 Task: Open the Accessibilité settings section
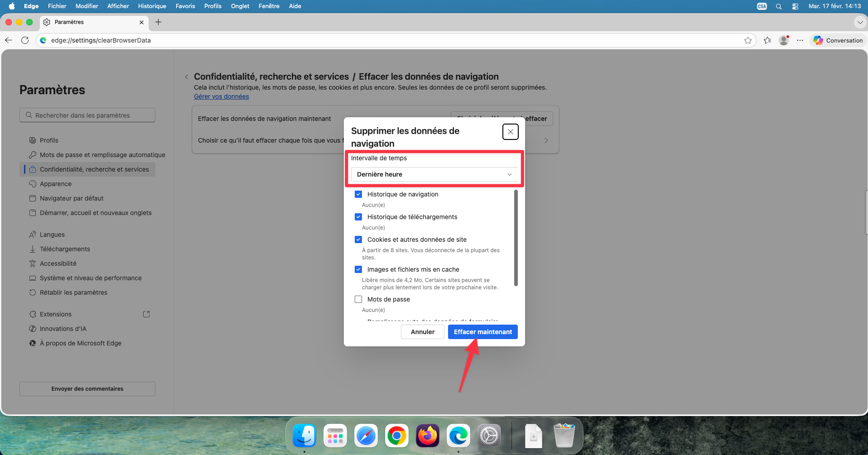tap(87, 263)
